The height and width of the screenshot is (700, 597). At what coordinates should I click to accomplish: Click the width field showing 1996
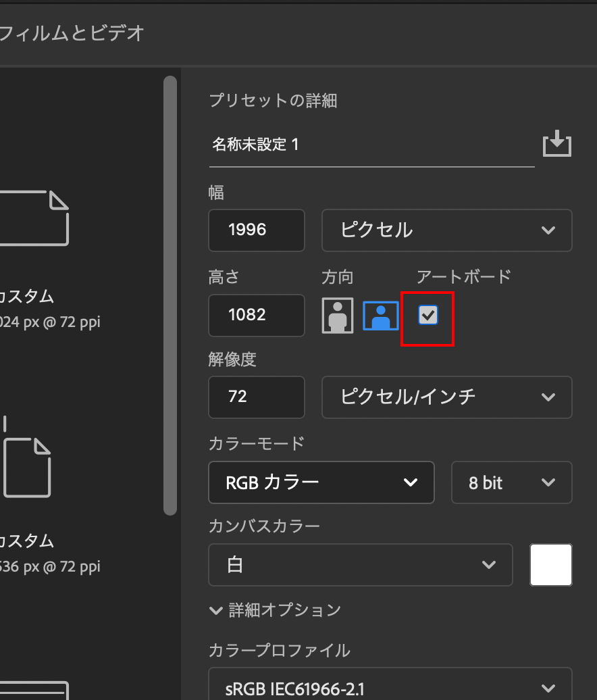point(256,230)
